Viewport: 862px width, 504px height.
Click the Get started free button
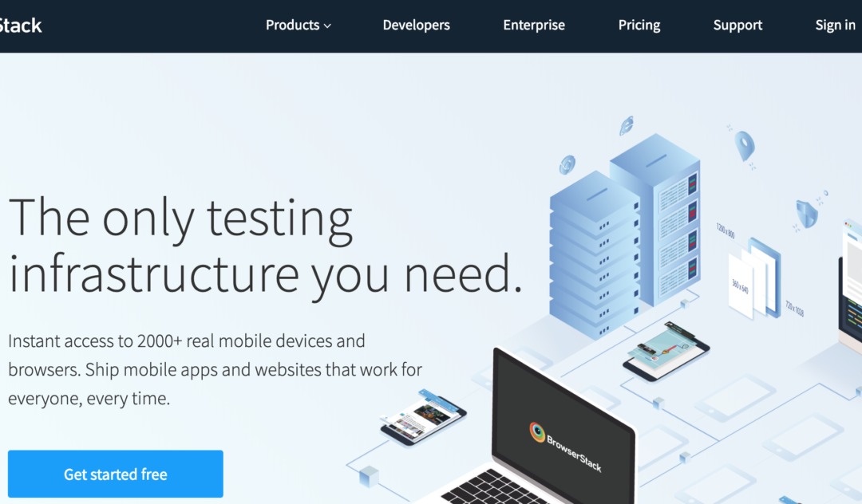(116, 474)
